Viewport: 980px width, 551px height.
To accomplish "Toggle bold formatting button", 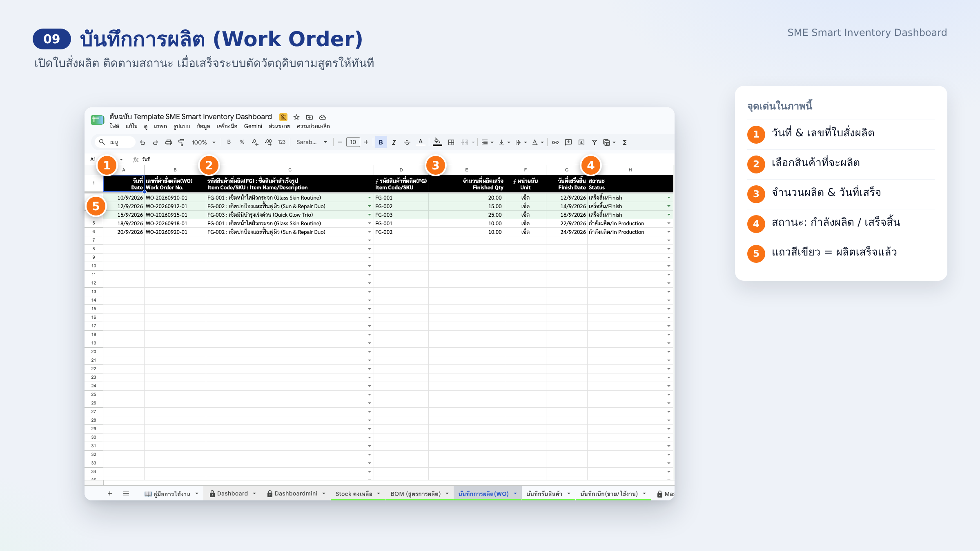I will tap(381, 142).
